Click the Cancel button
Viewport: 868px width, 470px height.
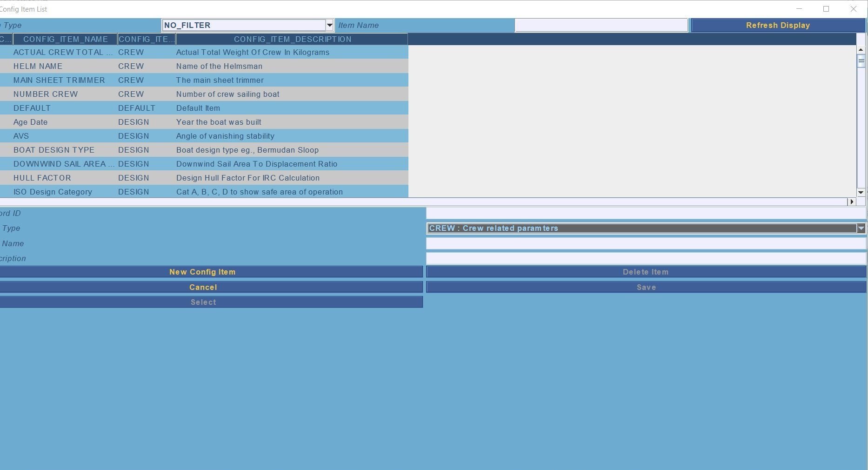(x=203, y=287)
